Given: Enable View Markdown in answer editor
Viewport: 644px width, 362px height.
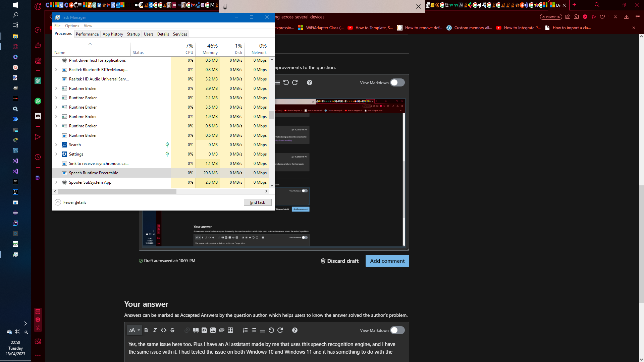Looking at the screenshot, I should tap(397, 330).
